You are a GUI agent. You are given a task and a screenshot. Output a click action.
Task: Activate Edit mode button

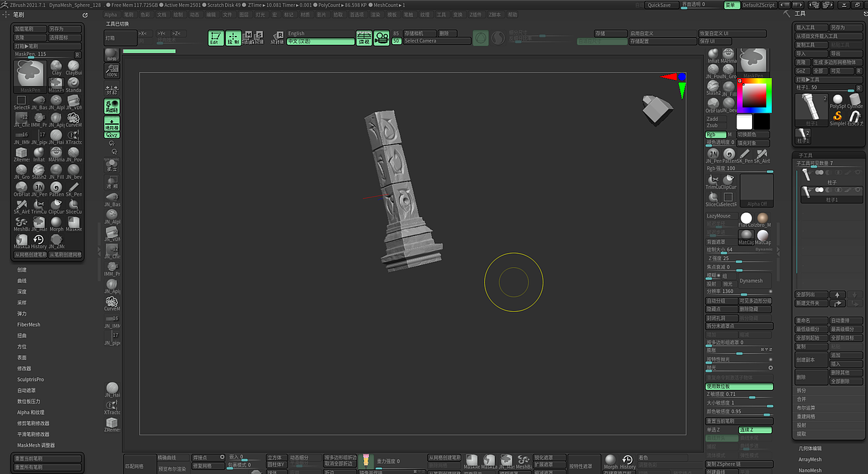point(216,38)
